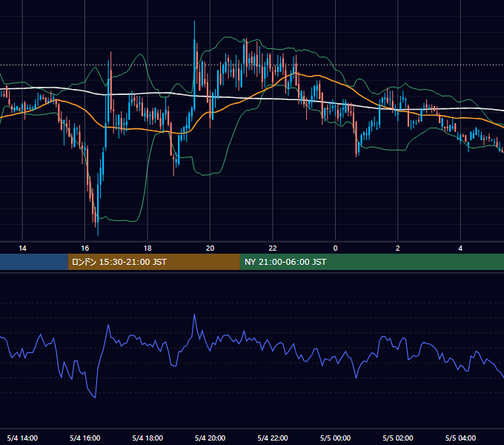The height and width of the screenshot is (445, 504).
Task: Click the oscillator lowest trough near 16:20
Action: (x=95, y=397)
